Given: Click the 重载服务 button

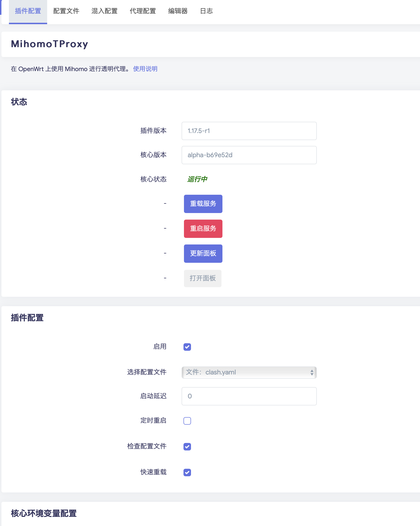Looking at the screenshot, I should point(203,204).
